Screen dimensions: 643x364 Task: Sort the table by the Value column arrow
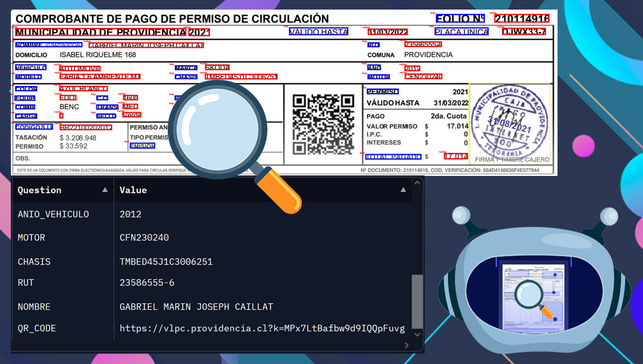[x=403, y=190]
